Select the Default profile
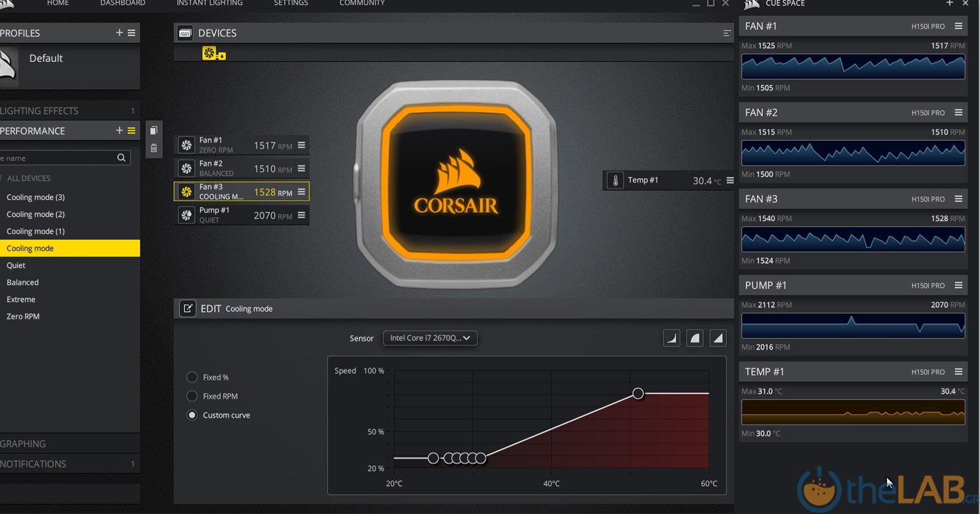 point(46,58)
